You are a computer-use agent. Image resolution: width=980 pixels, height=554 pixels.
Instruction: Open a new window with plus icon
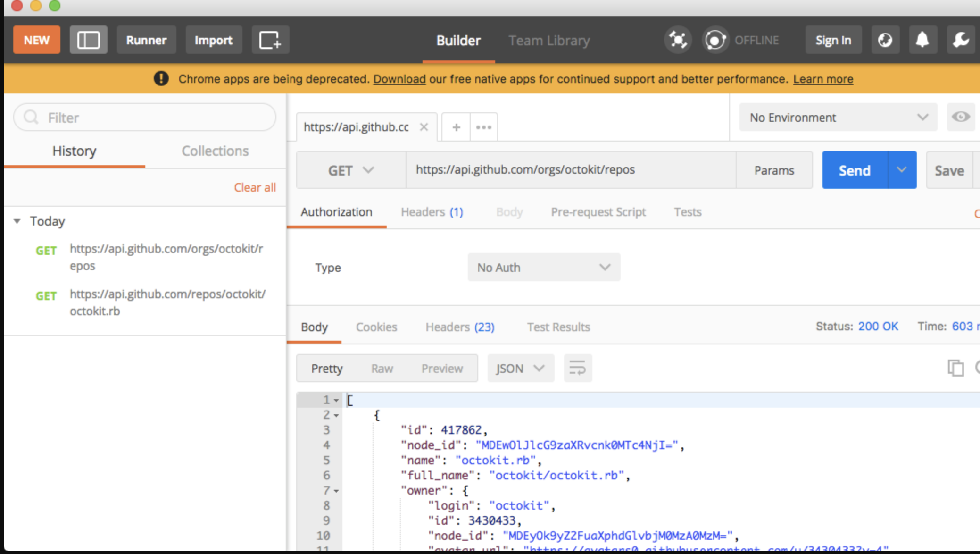pyautogui.click(x=270, y=40)
